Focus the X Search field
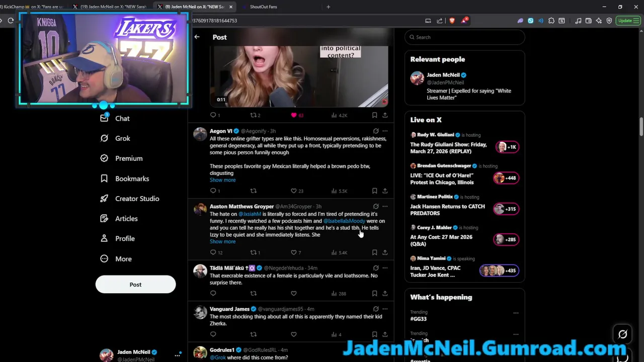The height and width of the screenshot is (362, 644). [x=465, y=37]
